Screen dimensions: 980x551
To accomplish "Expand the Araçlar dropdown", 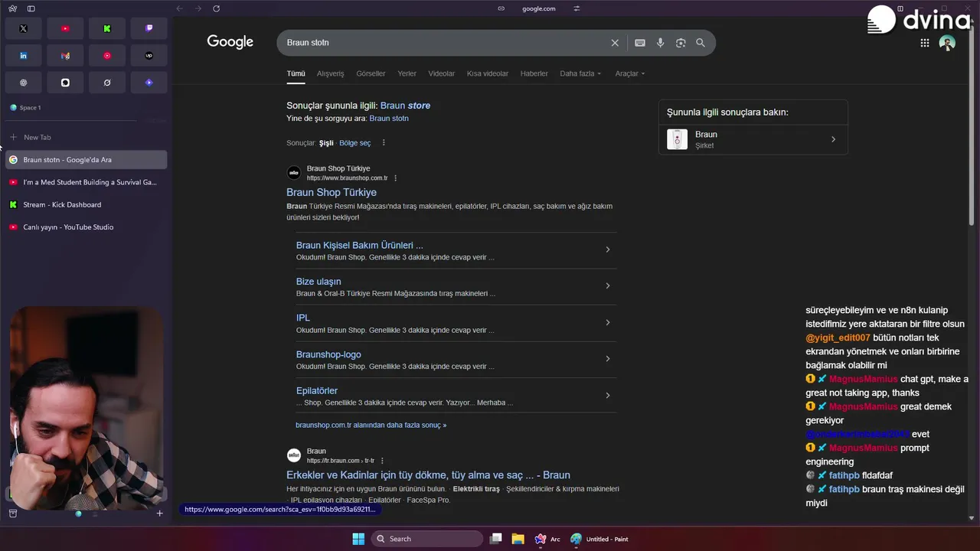I will point(630,73).
